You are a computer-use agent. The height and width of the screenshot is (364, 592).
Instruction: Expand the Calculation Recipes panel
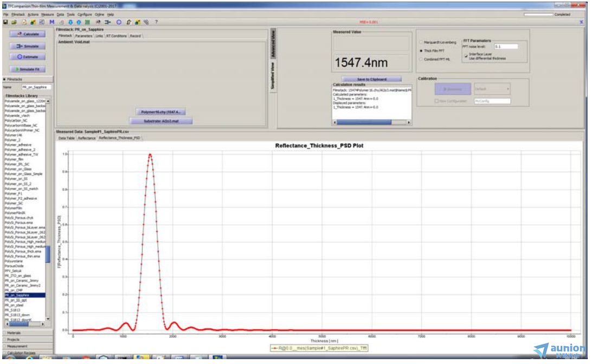coord(28,353)
